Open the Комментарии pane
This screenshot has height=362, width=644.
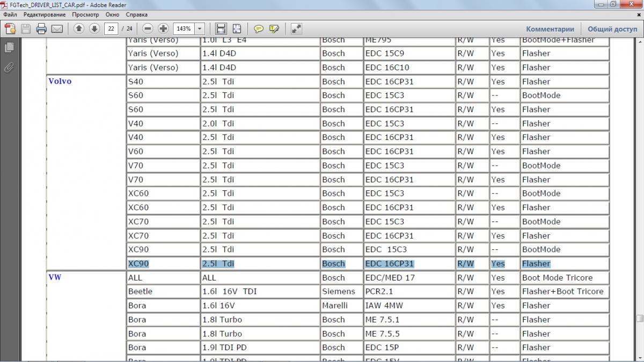(550, 29)
